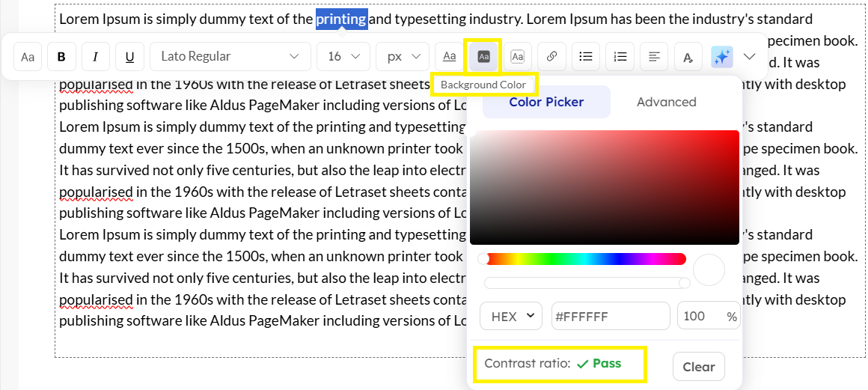Apply bulleted list formatting

(x=586, y=56)
